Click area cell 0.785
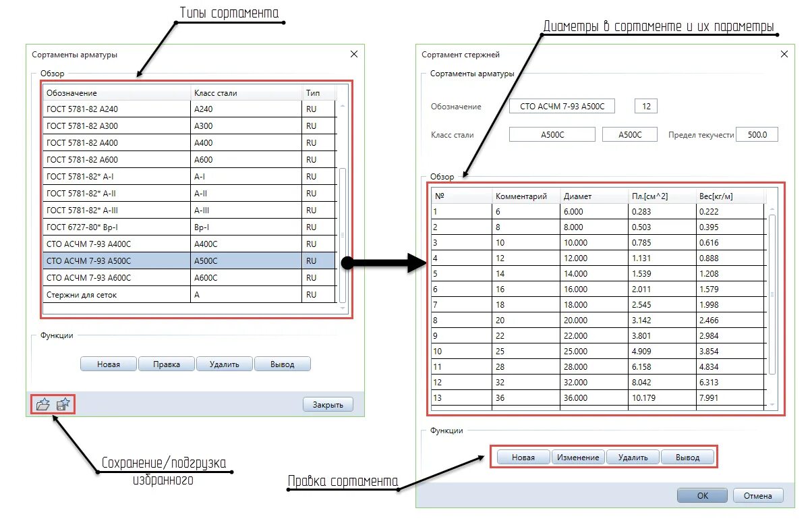 (662, 243)
